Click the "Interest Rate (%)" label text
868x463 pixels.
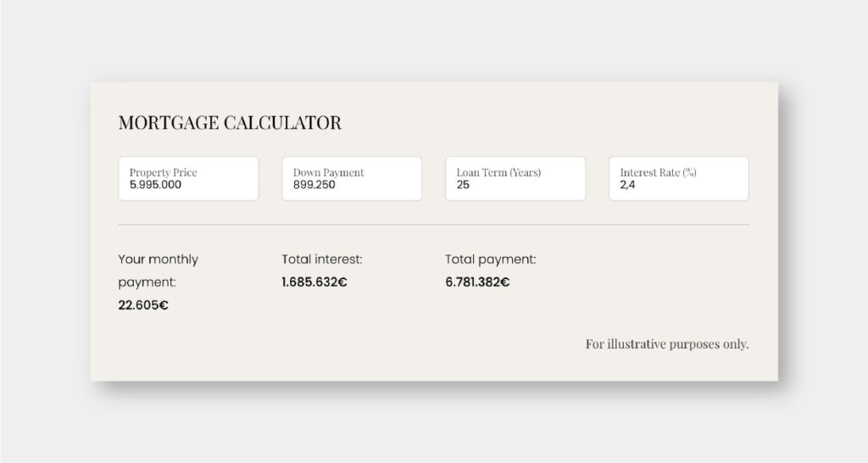[658, 172]
